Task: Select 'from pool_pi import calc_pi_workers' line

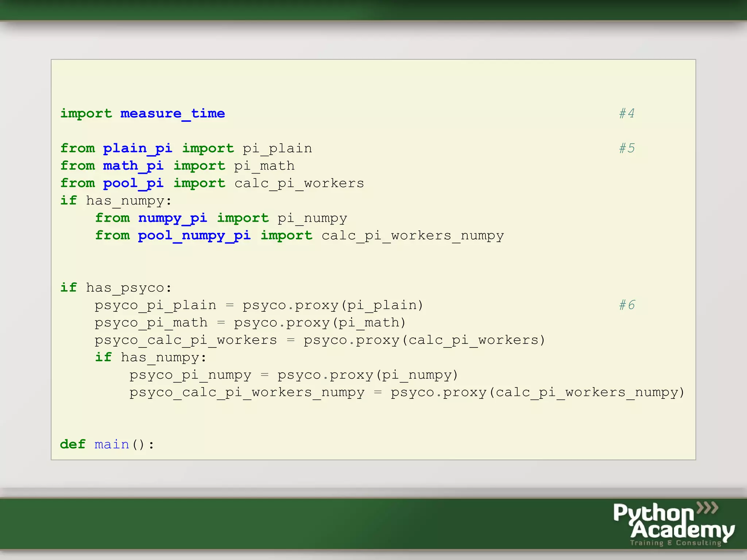Action: (x=212, y=183)
